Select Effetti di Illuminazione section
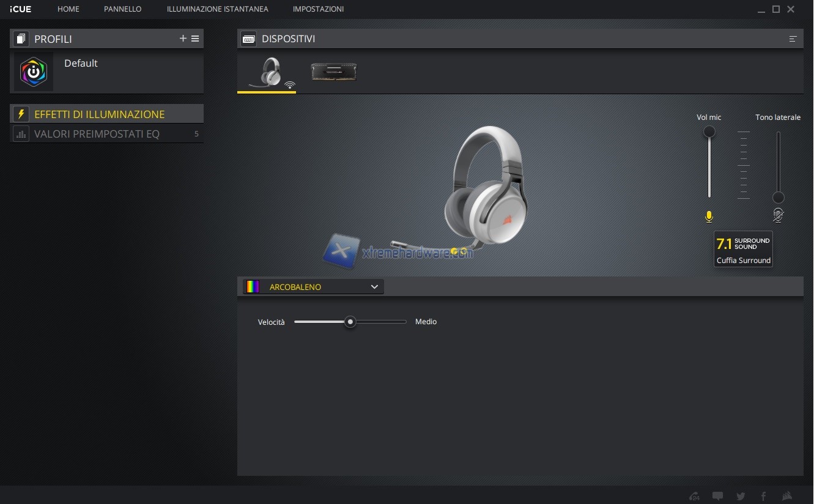The height and width of the screenshot is (504, 814). pos(99,114)
